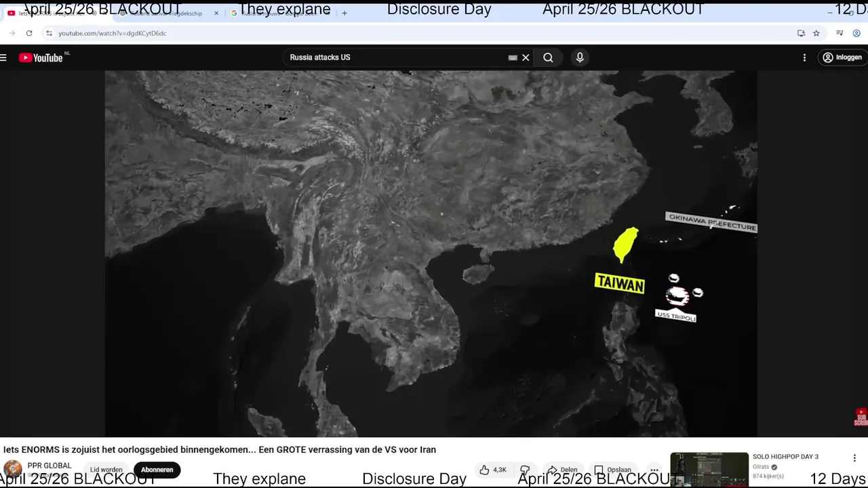The height and width of the screenshot is (488, 868).
Task: Open the PPR GLOBAL channel name link
Action: [x=49, y=466]
